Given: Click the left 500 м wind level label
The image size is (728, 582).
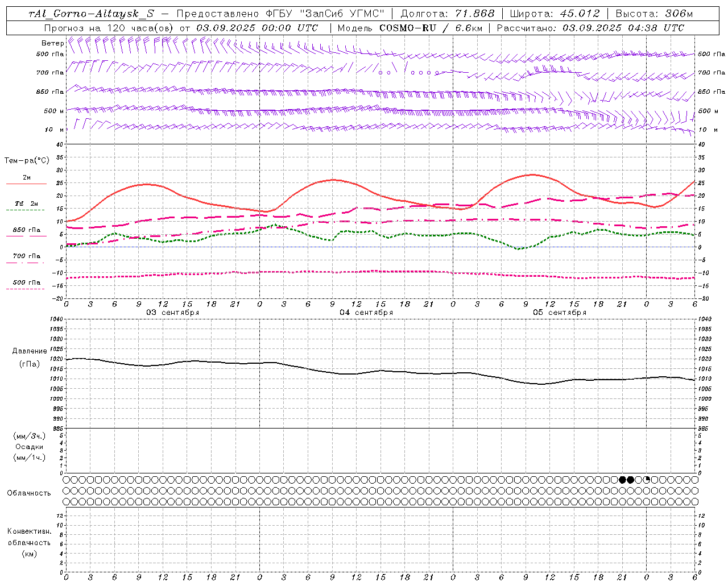Looking at the screenshot, I should tap(54, 111).
